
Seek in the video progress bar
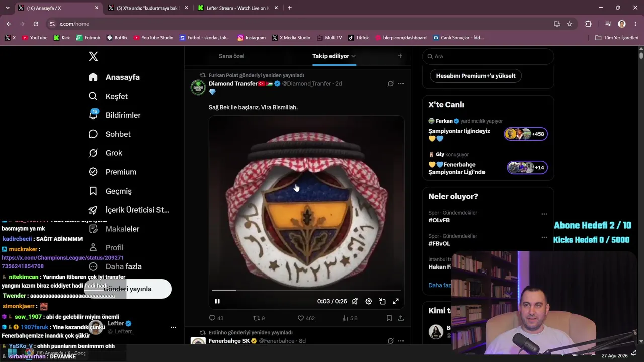coord(306,290)
